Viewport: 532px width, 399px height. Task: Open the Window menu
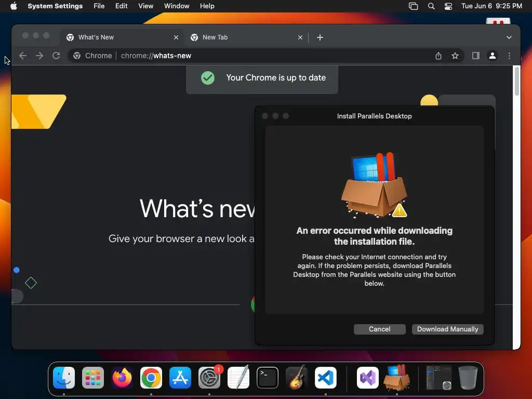[x=177, y=6]
